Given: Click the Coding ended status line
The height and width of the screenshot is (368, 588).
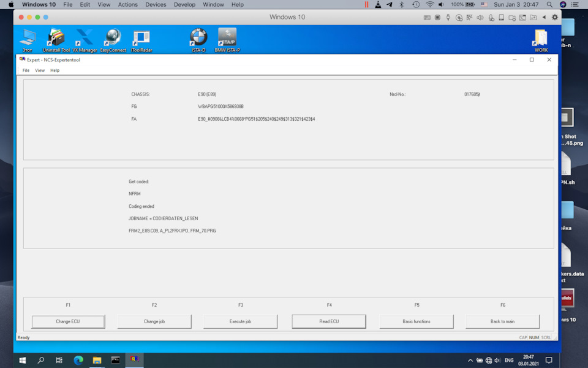Looking at the screenshot, I should click(x=141, y=207).
